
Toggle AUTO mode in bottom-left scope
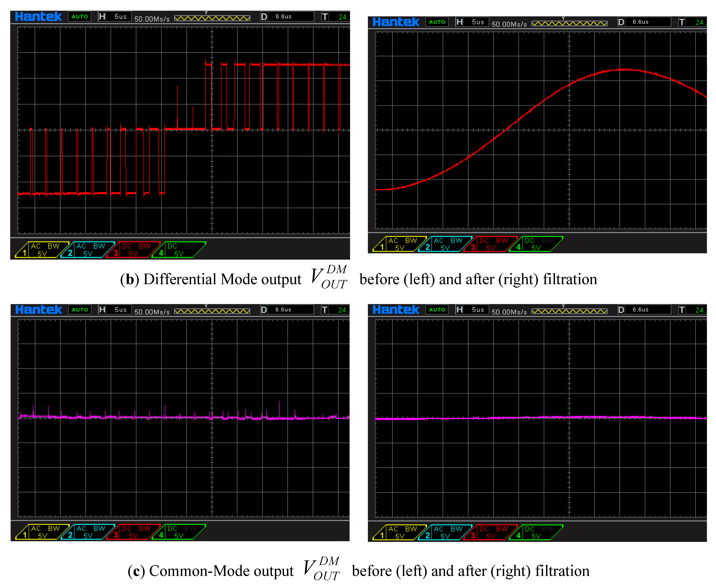coord(79,309)
